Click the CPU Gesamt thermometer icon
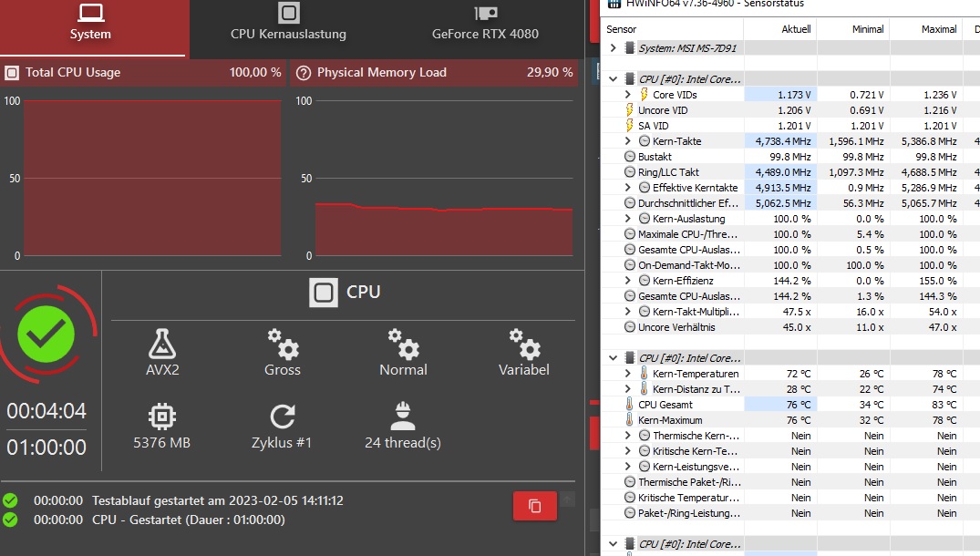Image resolution: width=980 pixels, height=556 pixels. pyautogui.click(x=629, y=404)
